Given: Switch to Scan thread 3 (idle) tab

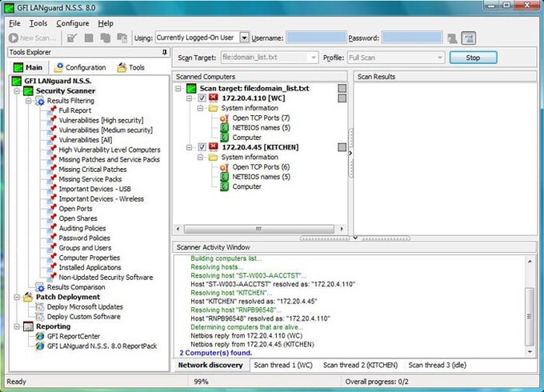Looking at the screenshot, I should coord(437,365).
